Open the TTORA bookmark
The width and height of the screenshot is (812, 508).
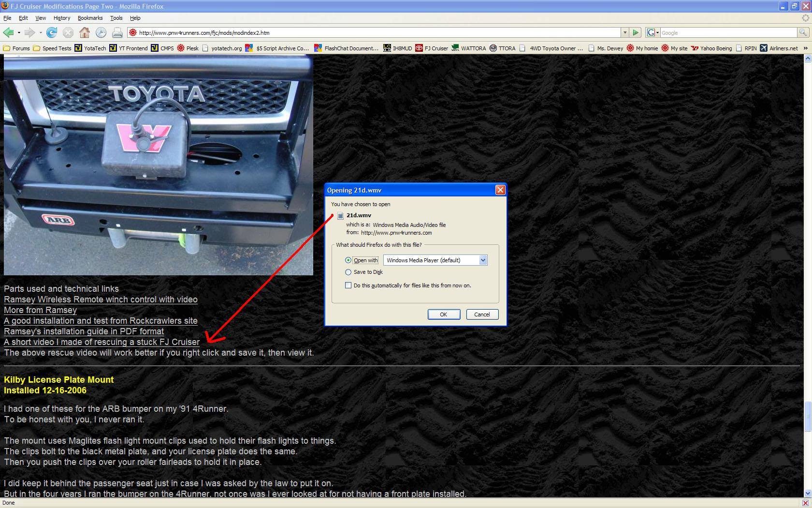[503, 48]
